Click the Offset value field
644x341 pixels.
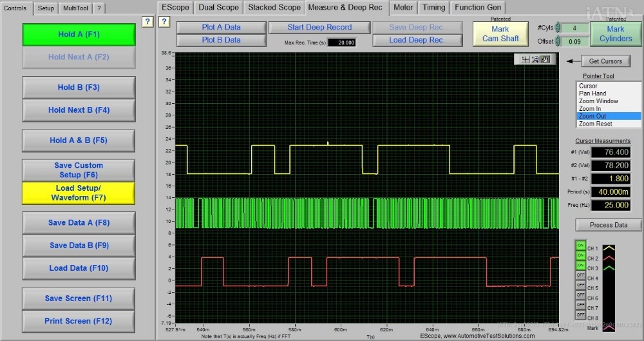tap(574, 41)
